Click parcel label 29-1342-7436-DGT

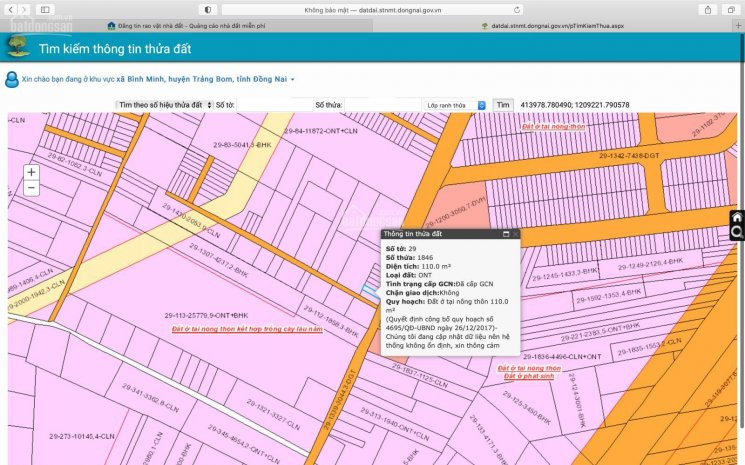[629, 156]
